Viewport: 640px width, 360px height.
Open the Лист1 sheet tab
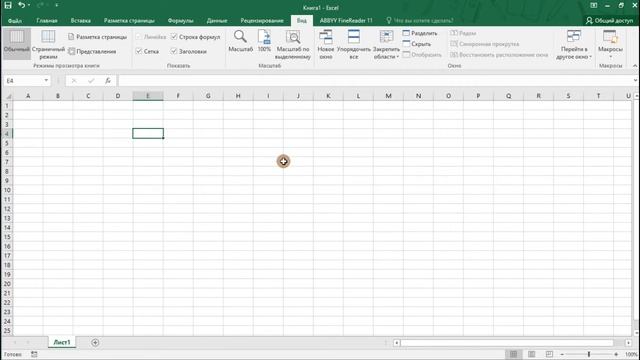click(x=62, y=342)
